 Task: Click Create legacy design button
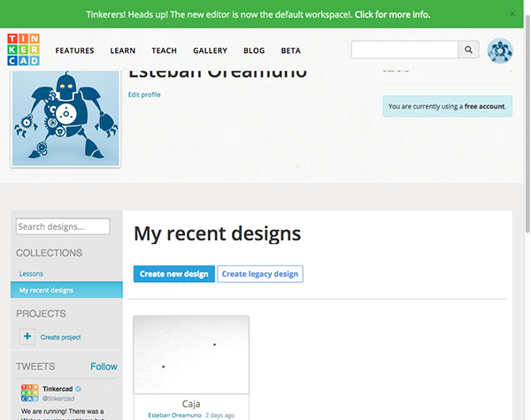260,274
